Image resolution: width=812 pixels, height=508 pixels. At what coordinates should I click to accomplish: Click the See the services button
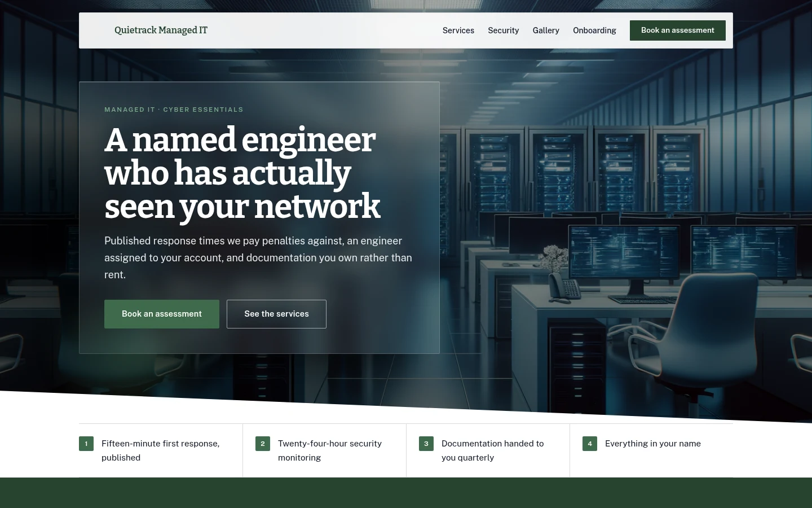click(276, 314)
